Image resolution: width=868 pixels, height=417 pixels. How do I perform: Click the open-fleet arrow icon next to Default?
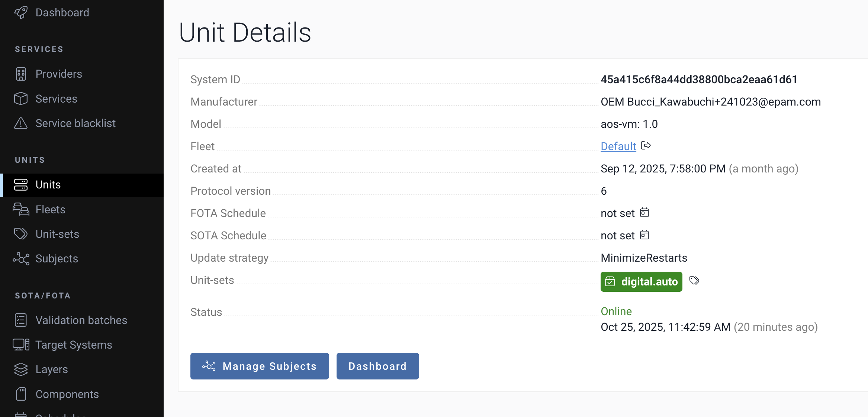[x=646, y=146]
